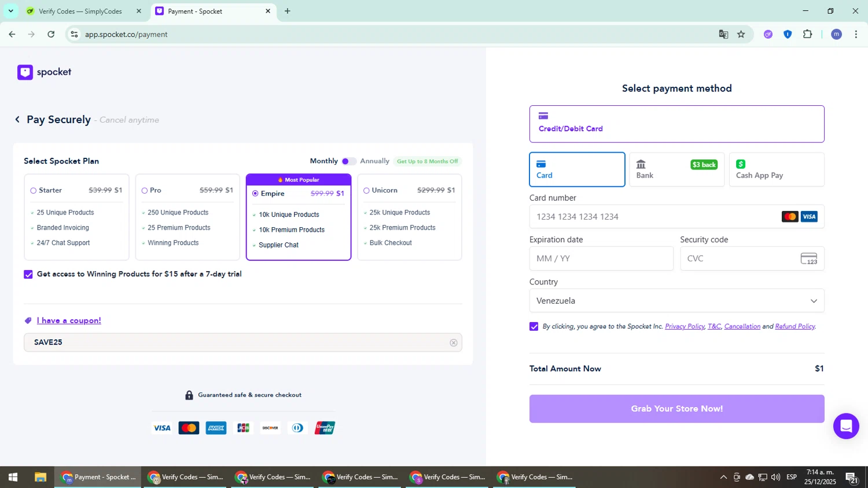The height and width of the screenshot is (488, 868).
Task: Open the Chrome profile avatar
Action: pyautogui.click(x=836, y=34)
